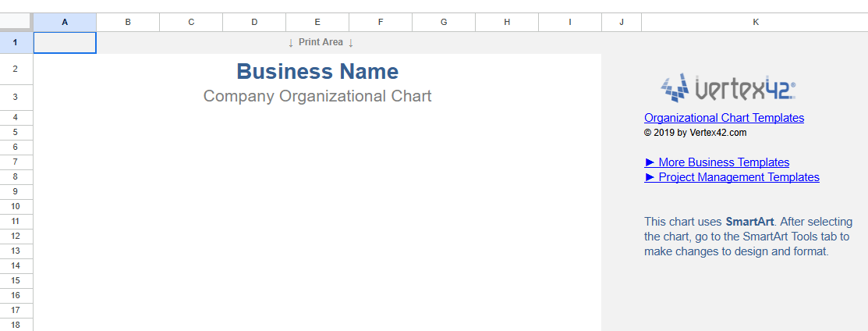Select the row 10 header
Image resolution: width=868 pixels, height=331 pixels.
pos(16,206)
